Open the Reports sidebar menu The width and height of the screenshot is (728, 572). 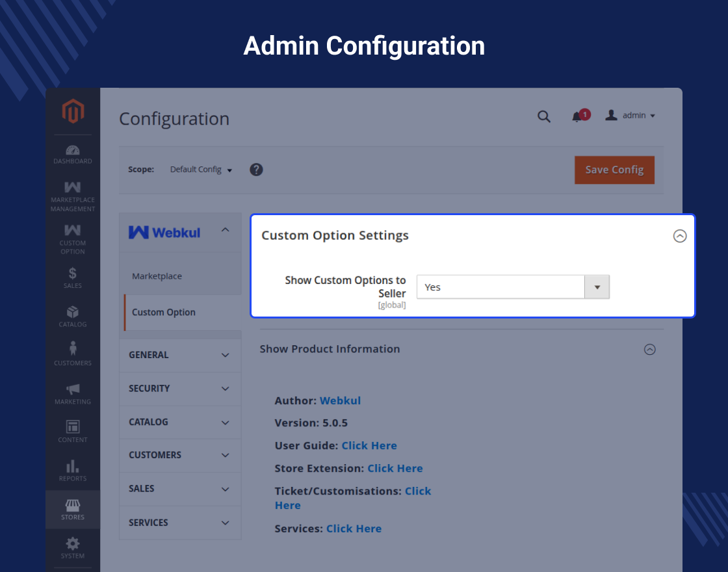72,471
